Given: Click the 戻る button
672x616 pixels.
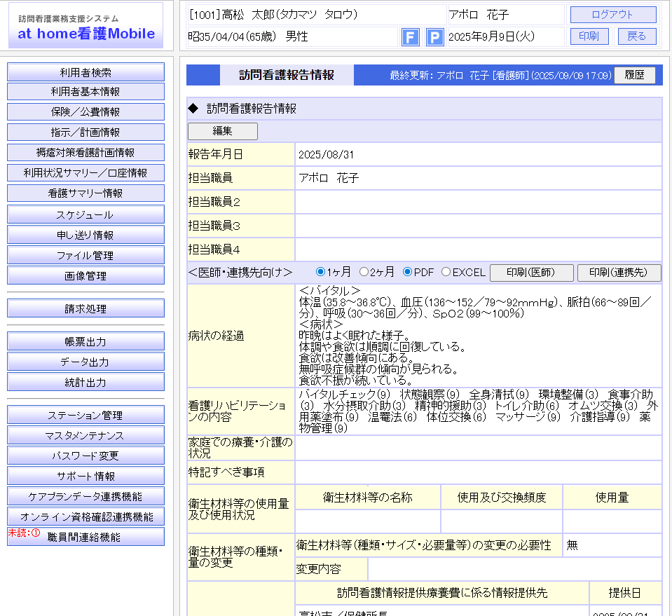Looking at the screenshot, I should pos(636,36).
